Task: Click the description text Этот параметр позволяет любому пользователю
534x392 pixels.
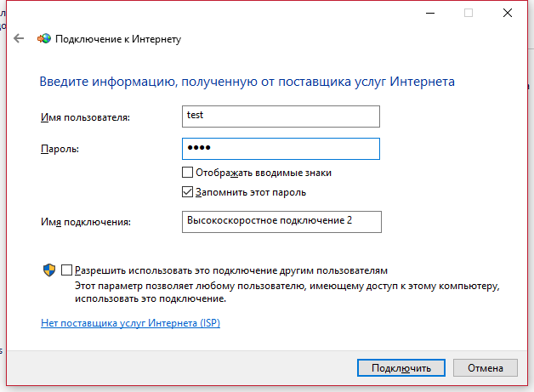Action: [189, 286]
